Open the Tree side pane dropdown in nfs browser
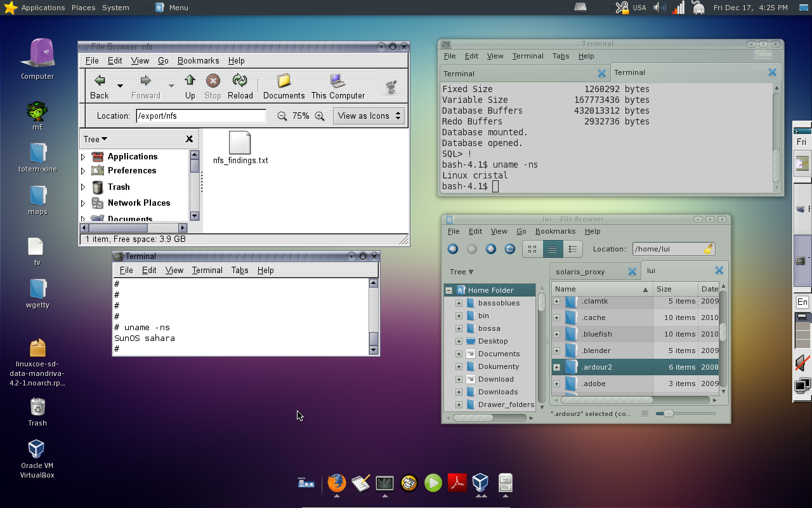Screen dimensions: 812x508 [x=95, y=139]
